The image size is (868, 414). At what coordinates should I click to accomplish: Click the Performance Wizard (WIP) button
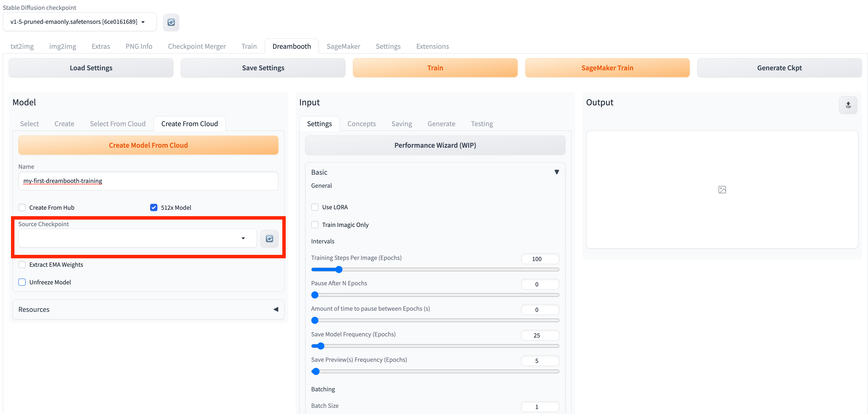tap(435, 145)
